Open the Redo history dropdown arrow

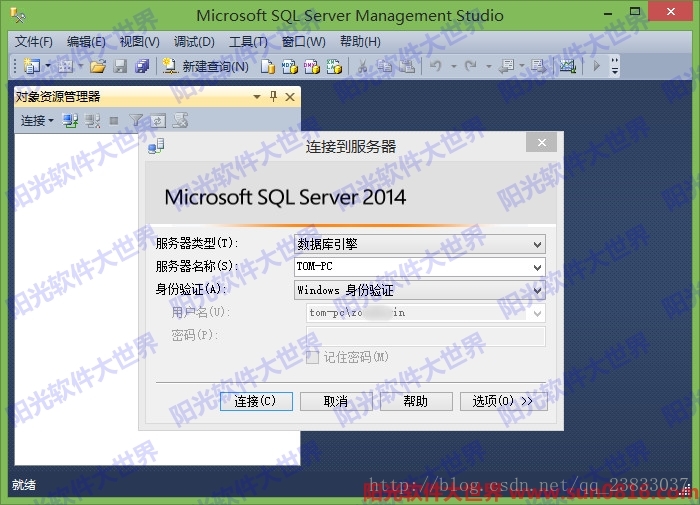[489, 66]
